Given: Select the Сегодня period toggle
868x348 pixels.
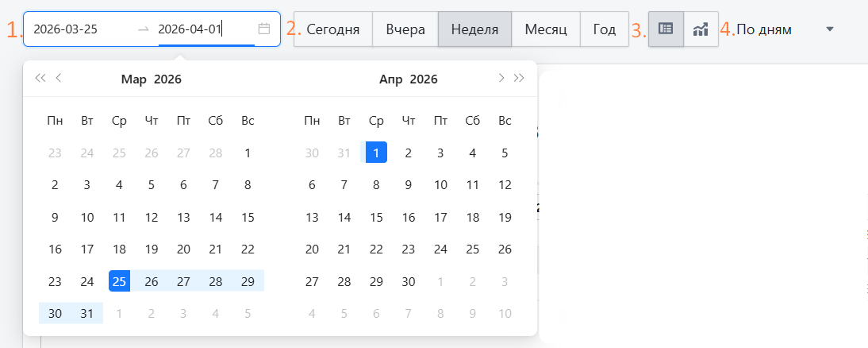Looking at the screenshot, I should 333,29.
